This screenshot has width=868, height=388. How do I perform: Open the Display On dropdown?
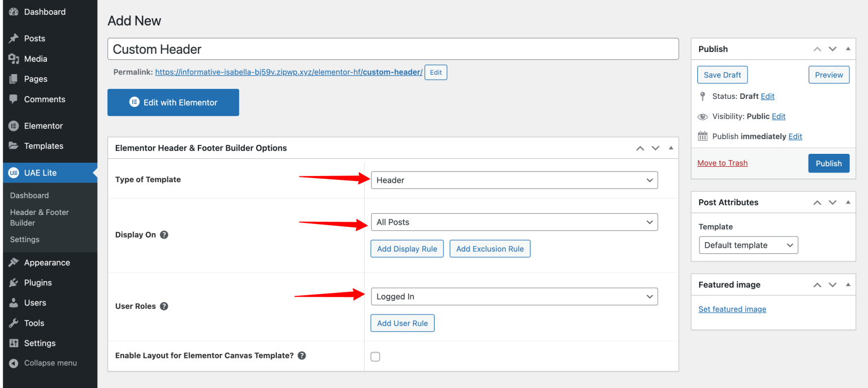[x=514, y=222]
